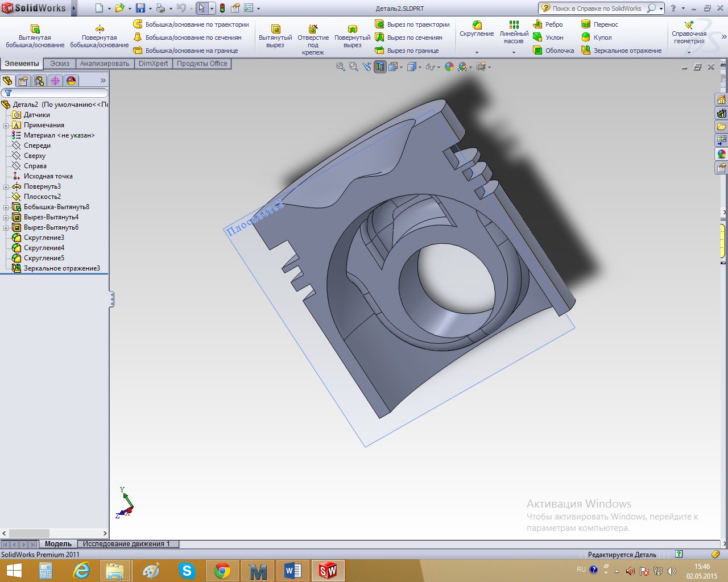Select the Купол tool
Viewport: 728px width, 582px height.
click(597, 38)
